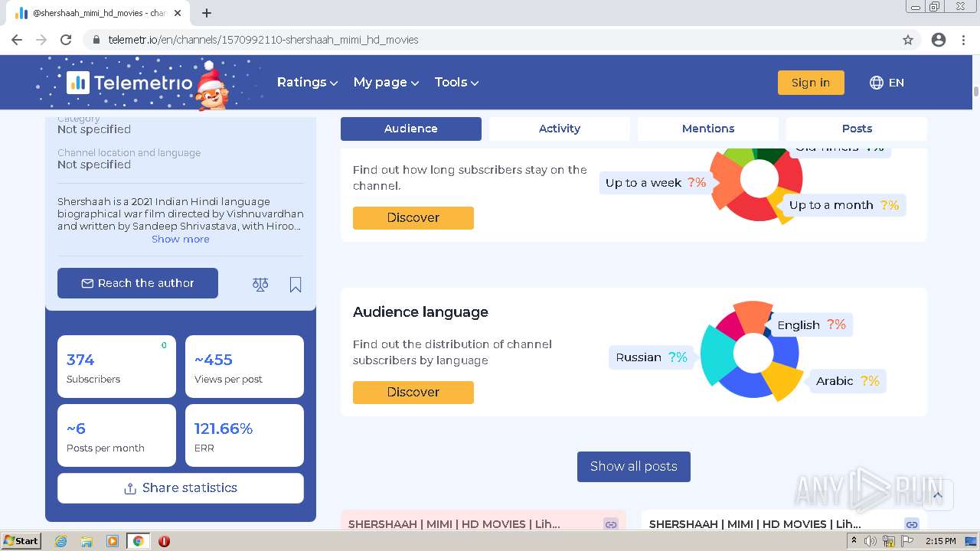The width and height of the screenshot is (980, 551).
Task: Click the taskbar clock 2:15 PM
Action: [x=940, y=541]
